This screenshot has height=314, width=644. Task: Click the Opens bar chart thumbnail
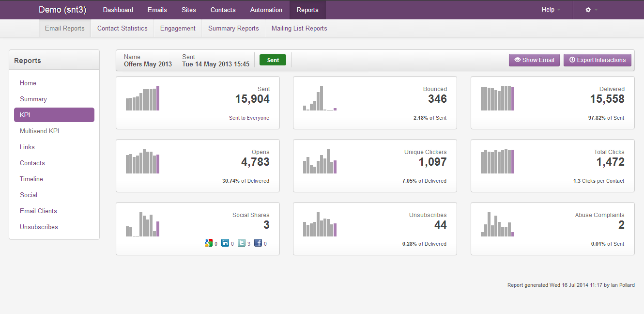coord(142,161)
